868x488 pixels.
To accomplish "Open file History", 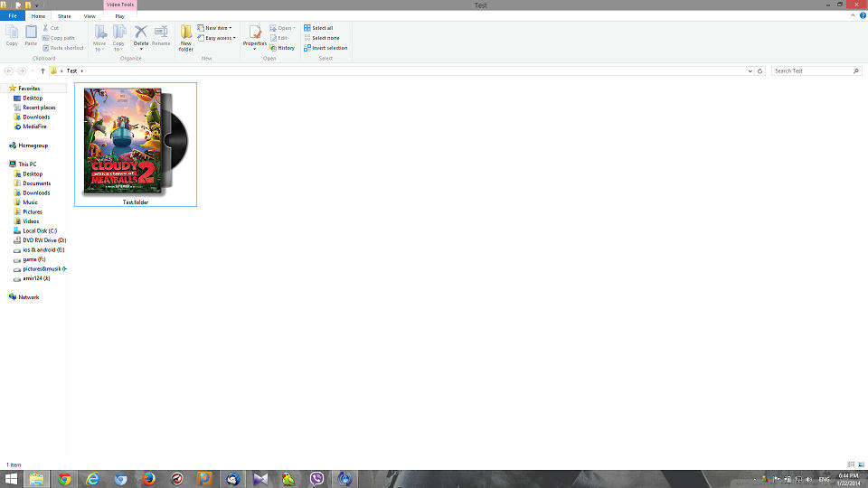I will [x=282, y=48].
